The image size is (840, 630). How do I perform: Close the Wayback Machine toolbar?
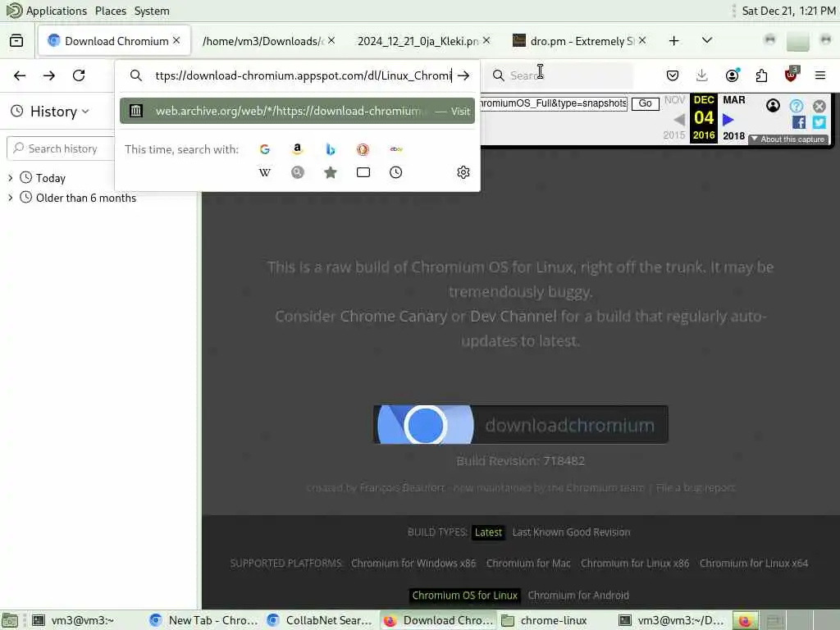pos(819,106)
